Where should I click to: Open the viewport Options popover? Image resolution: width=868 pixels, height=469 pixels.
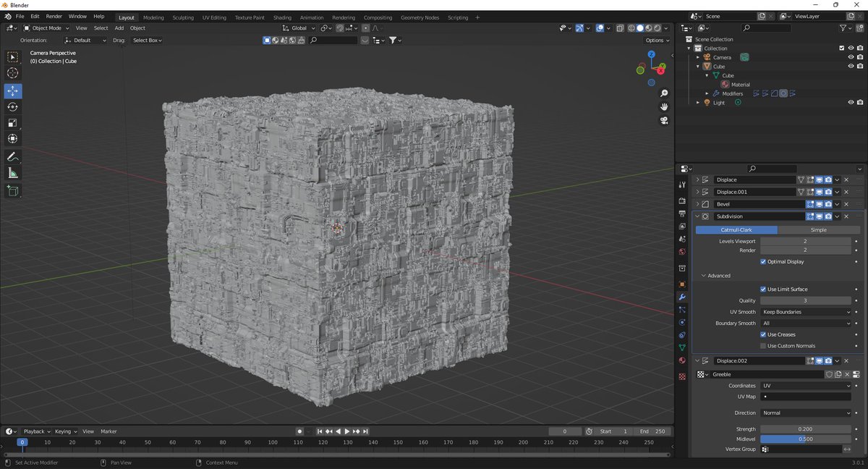[x=657, y=41]
